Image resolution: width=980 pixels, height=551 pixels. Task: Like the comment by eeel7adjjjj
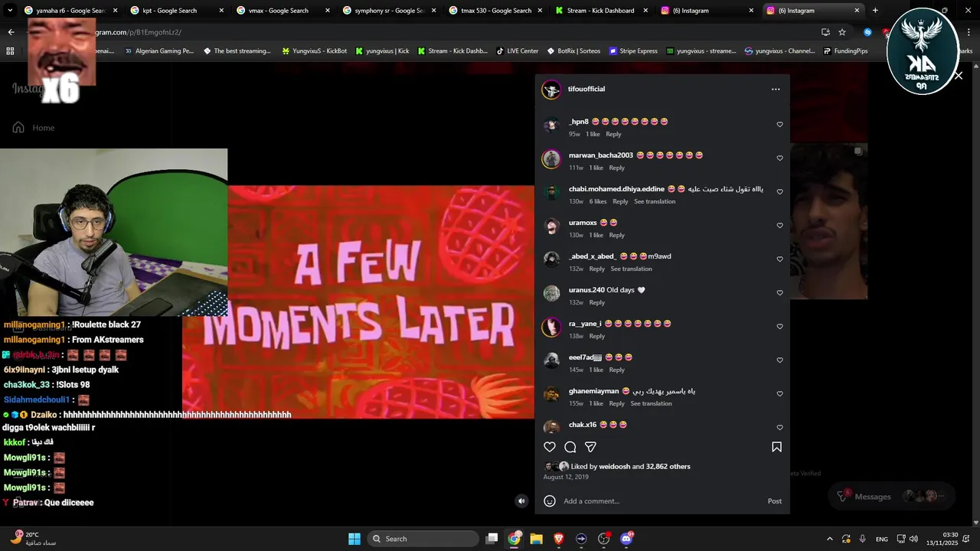click(x=780, y=360)
